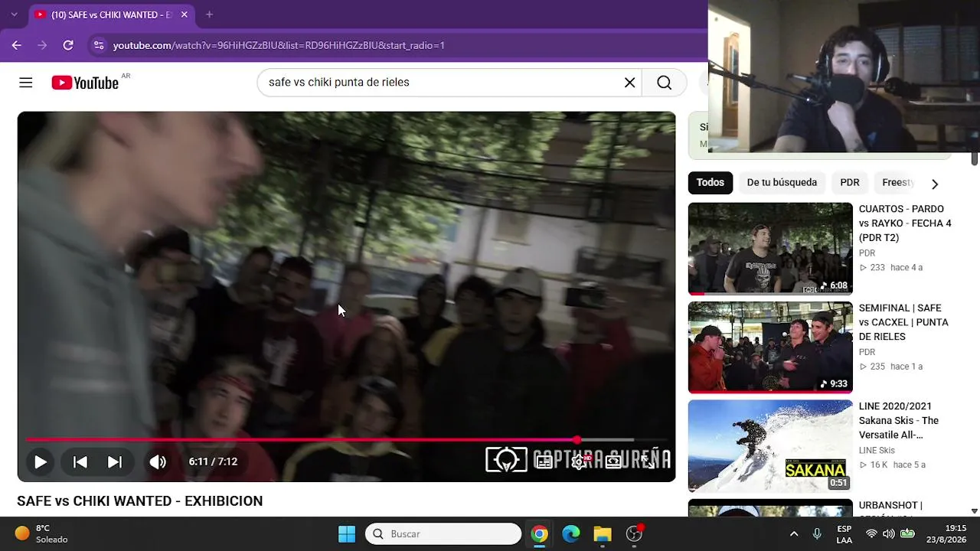Click the video title SAFE vs CHIKI WANTED - EXHIBICION
Image resolution: width=980 pixels, height=551 pixels.
(x=140, y=501)
